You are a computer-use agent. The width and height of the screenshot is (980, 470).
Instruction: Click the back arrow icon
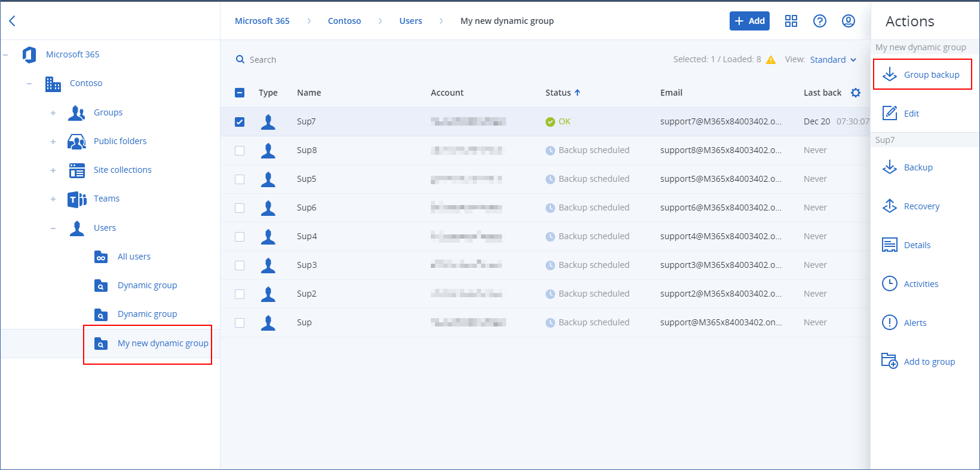pyautogui.click(x=12, y=21)
